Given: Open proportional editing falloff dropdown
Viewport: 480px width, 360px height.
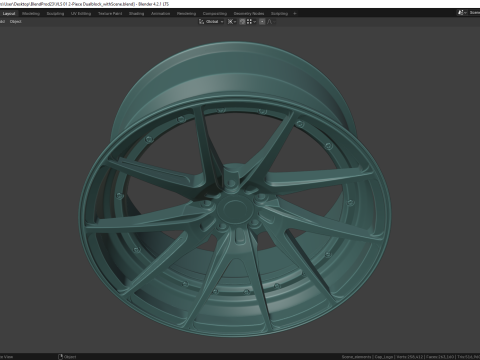Looking at the screenshot, I should (271, 22).
